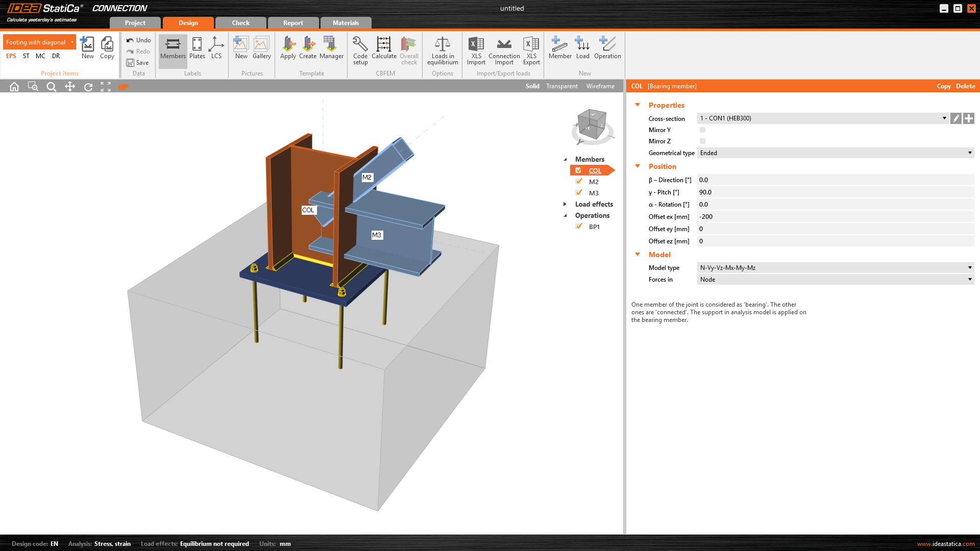Open the Model type dropdown

point(835,268)
